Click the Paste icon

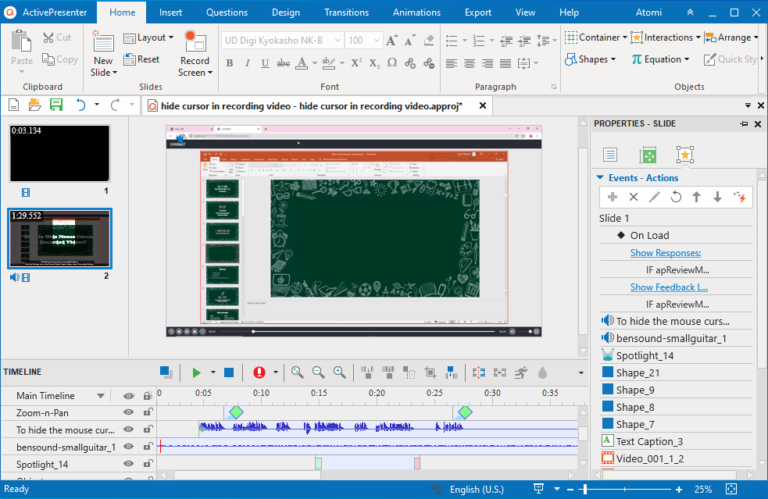click(x=22, y=42)
